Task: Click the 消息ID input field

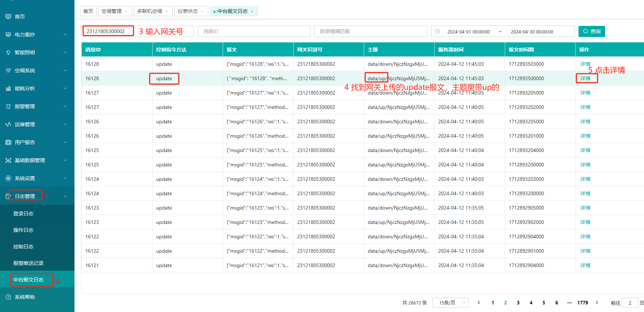Action: click(254, 31)
